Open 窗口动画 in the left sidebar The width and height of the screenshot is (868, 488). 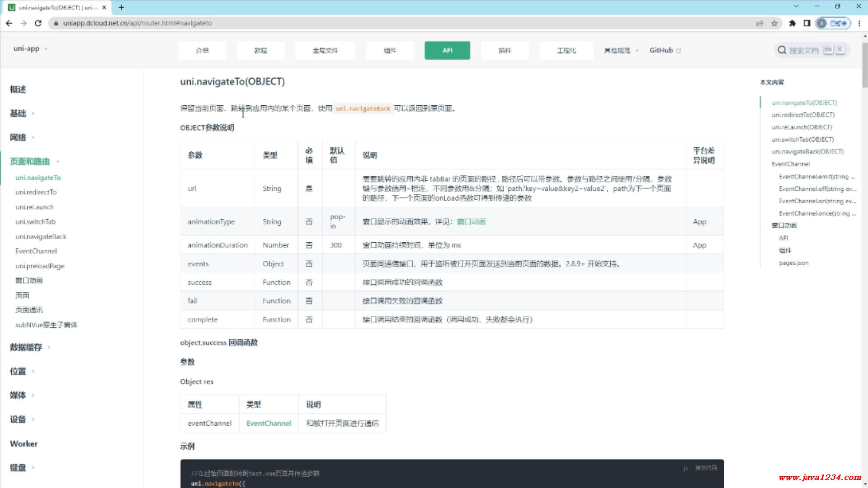coord(29,280)
